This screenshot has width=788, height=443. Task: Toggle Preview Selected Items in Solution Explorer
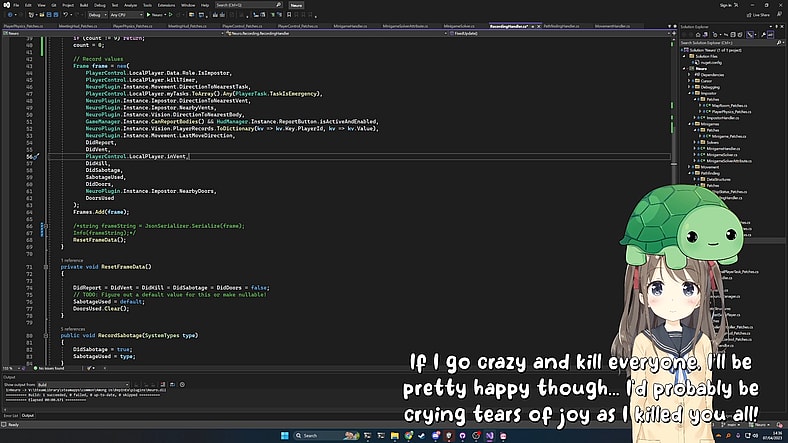(770, 35)
